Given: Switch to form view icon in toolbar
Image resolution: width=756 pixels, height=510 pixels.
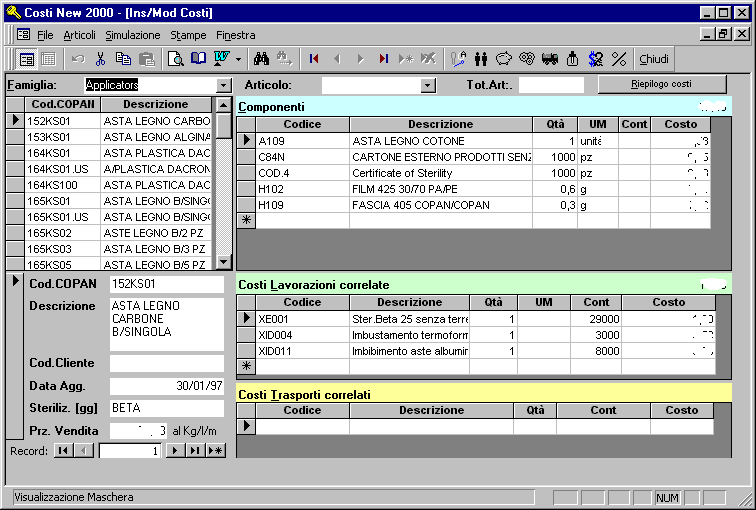Looking at the screenshot, I should click(x=27, y=59).
